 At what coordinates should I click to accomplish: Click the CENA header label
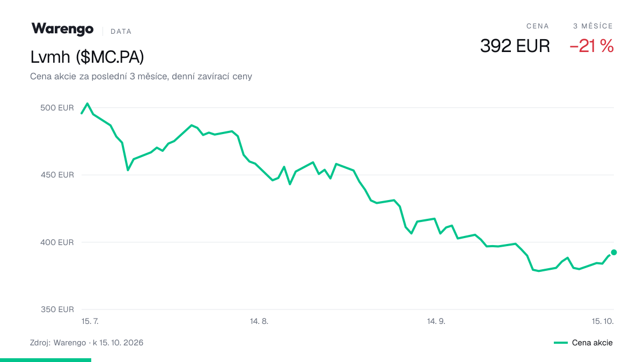[x=538, y=26]
